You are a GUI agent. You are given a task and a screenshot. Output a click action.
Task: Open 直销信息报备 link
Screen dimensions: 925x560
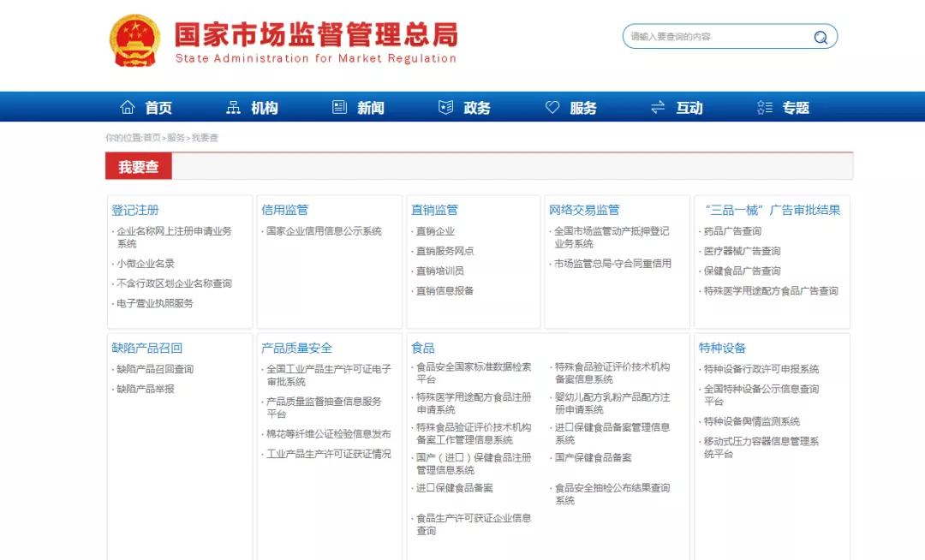click(445, 290)
